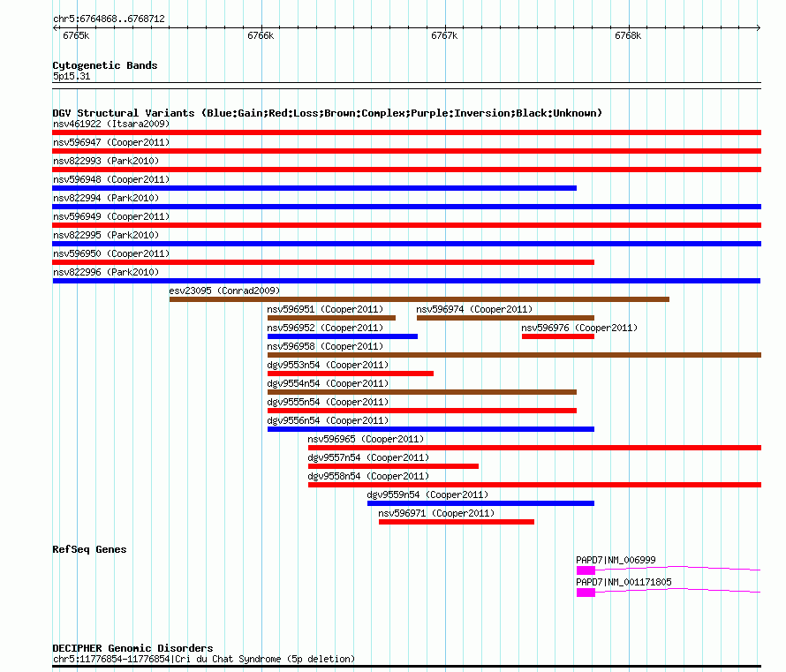Screen dimensions: 786x672
Task: Click the chr5:6764868..6768712 coordinate label
Action: pyautogui.click(x=109, y=19)
